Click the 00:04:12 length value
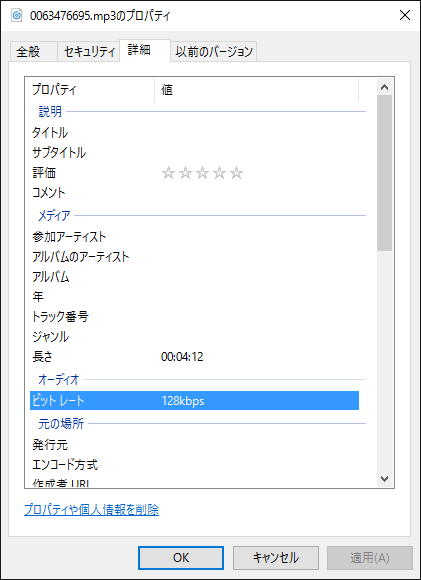 182,357
